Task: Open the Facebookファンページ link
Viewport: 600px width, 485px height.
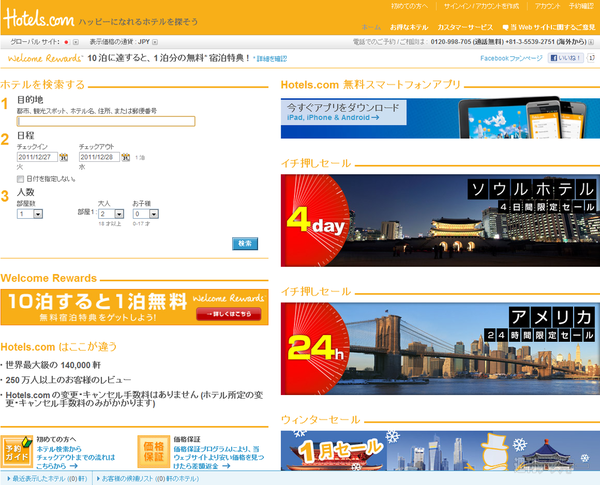Action: coord(511,58)
